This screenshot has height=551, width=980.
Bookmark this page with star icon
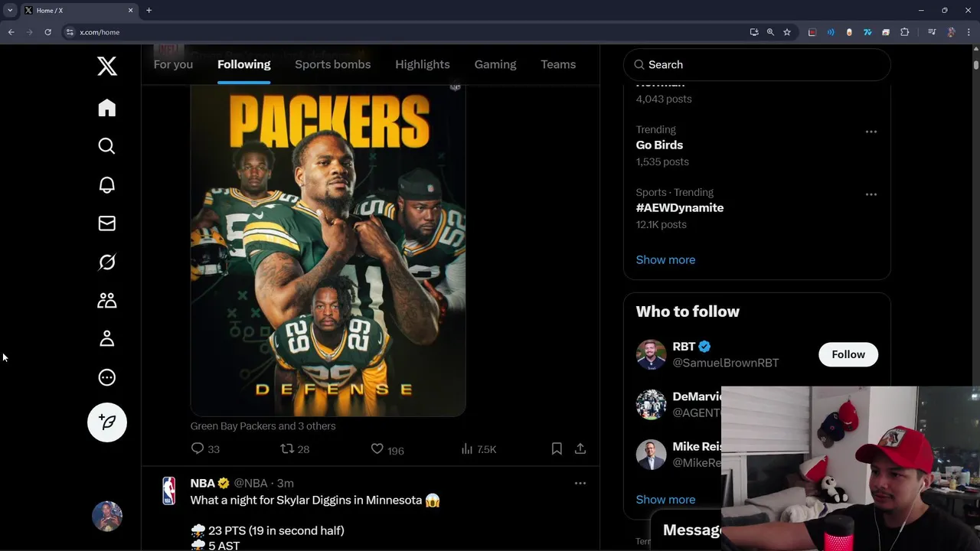[786, 32]
